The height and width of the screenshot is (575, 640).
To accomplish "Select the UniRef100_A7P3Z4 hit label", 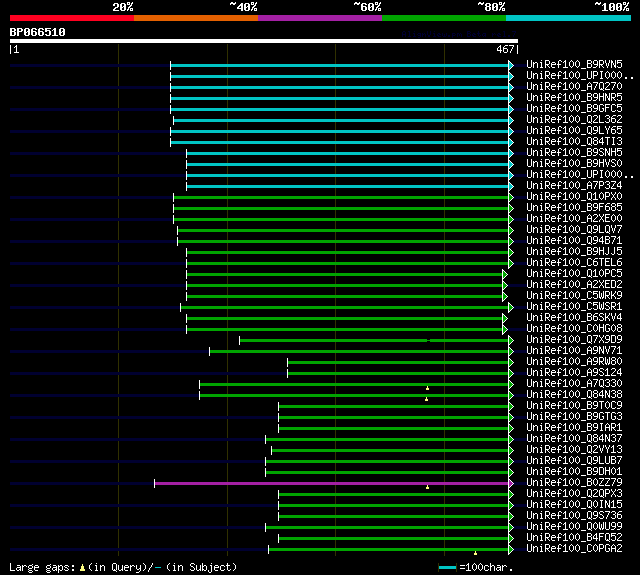I will (x=574, y=186).
